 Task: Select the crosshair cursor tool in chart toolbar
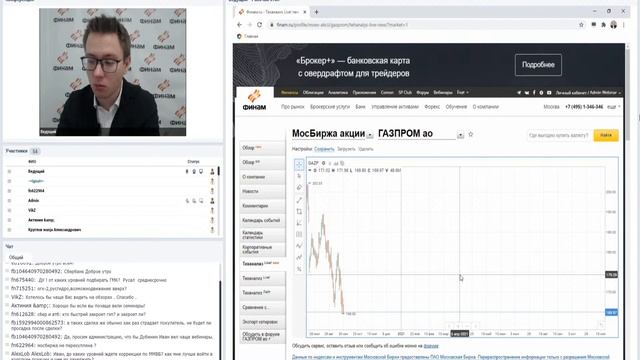click(299, 164)
